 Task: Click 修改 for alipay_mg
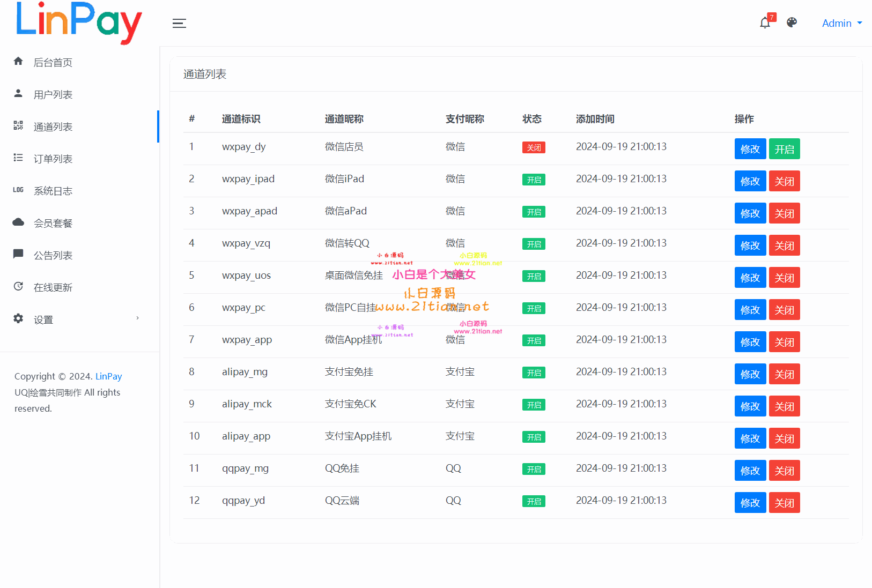pos(750,374)
